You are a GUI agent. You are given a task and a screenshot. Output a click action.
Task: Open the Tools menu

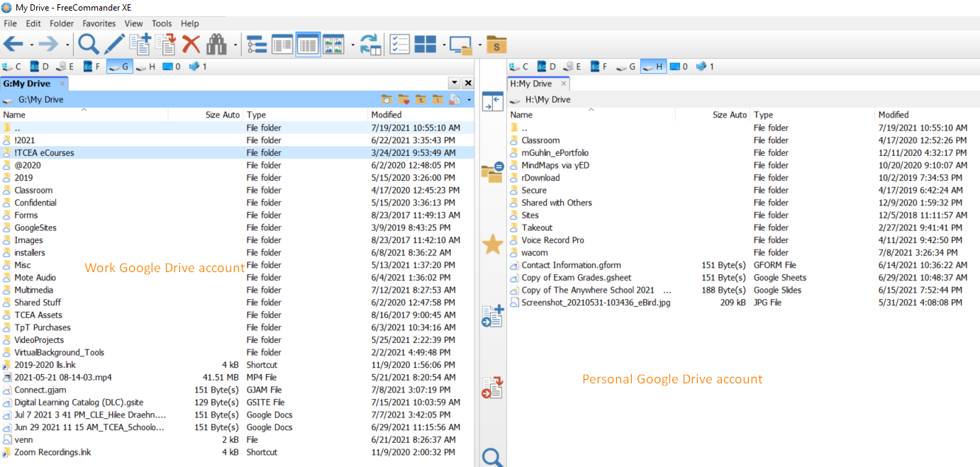[162, 23]
